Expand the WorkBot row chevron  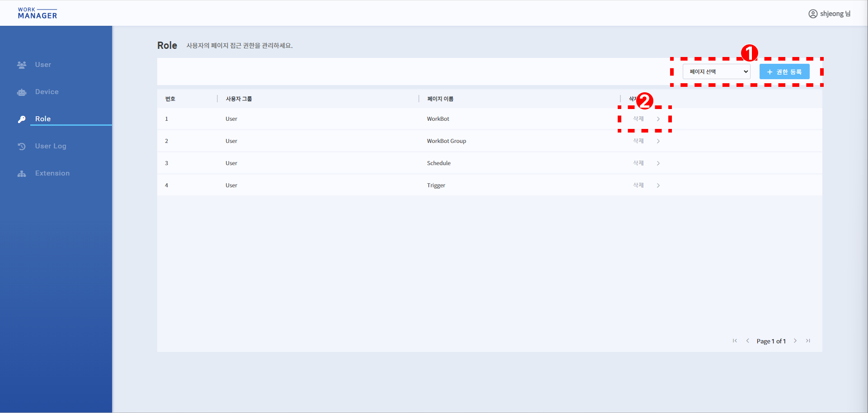[658, 119]
